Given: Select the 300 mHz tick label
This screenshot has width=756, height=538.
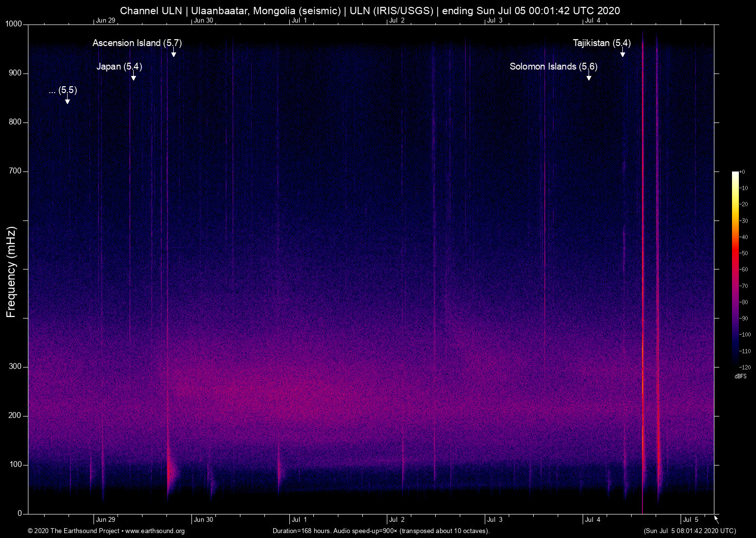Looking at the screenshot, I should (15, 366).
